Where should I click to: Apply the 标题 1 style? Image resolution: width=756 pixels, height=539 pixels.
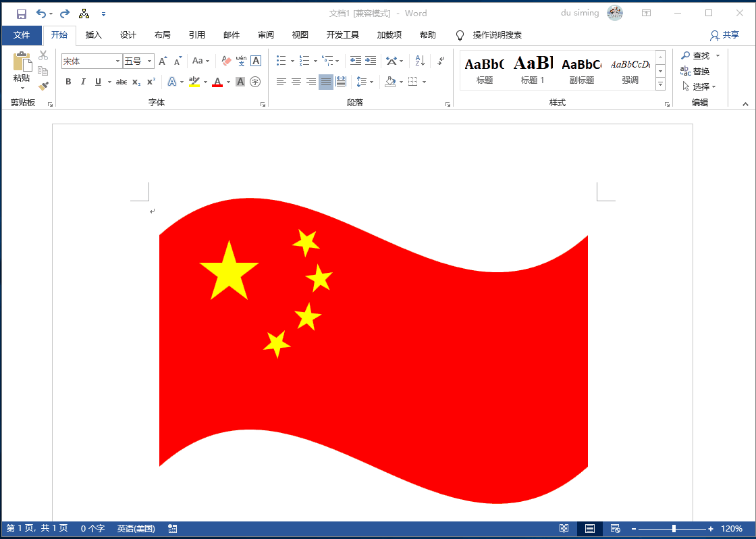pyautogui.click(x=533, y=70)
